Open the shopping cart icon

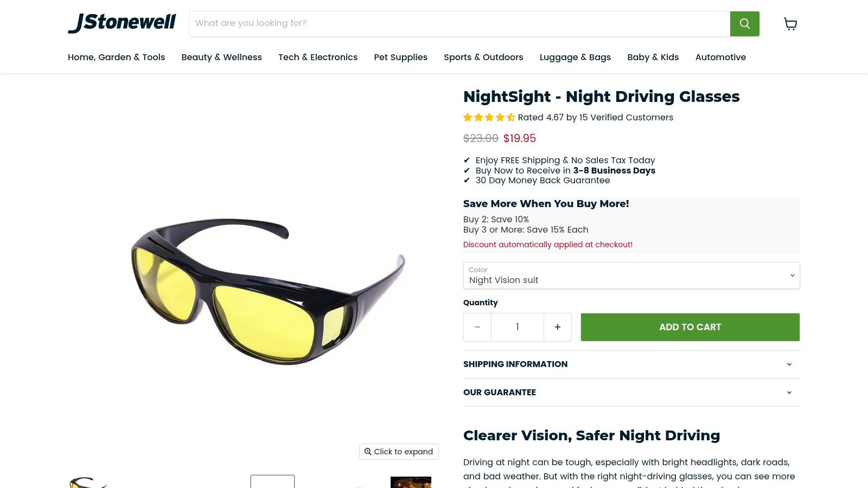click(x=790, y=24)
